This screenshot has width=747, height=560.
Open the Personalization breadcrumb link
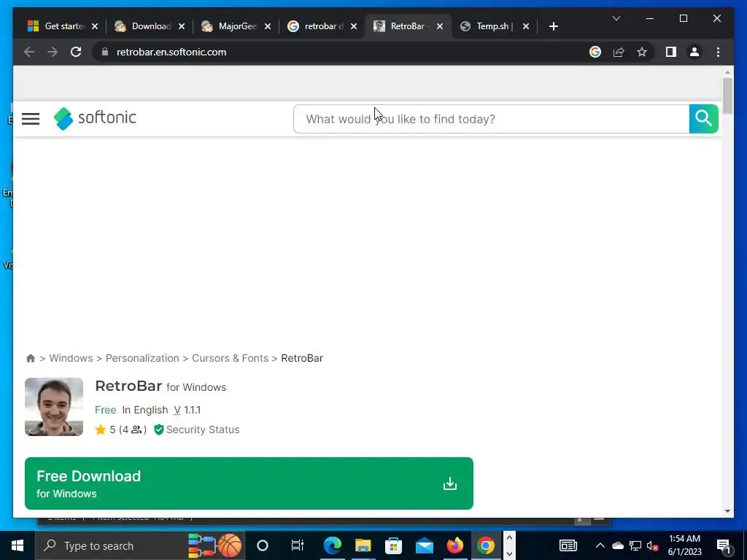tap(142, 358)
